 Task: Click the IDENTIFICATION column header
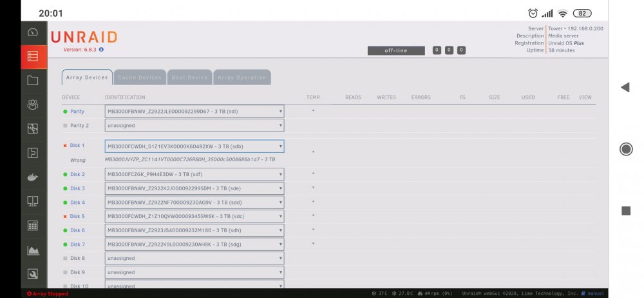pyautogui.click(x=125, y=97)
